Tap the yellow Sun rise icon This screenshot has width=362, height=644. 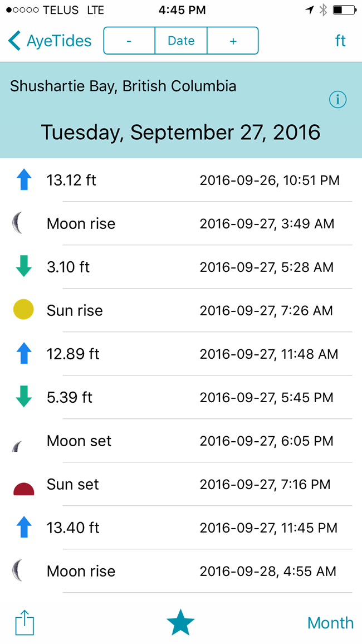tap(23, 310)
